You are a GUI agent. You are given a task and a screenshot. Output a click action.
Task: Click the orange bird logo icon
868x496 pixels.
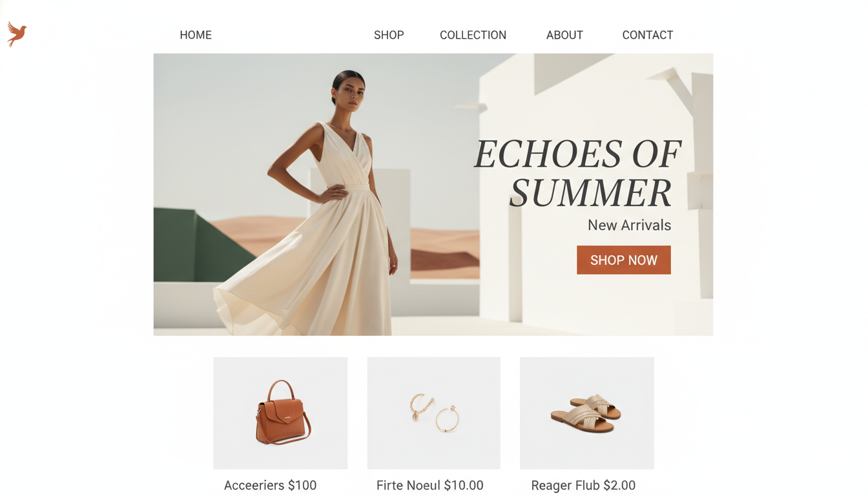point(17,34)
